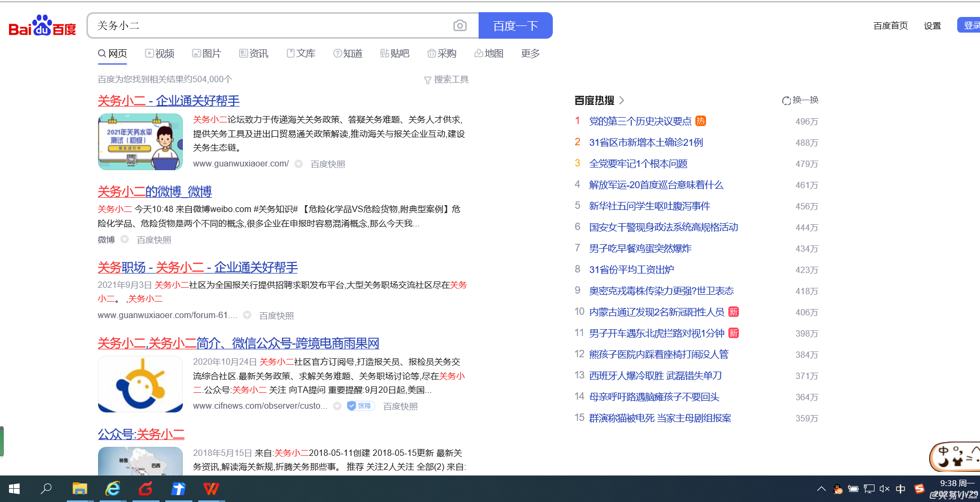Open 百度快照 for cifnews.com result
This screenshot has width=980, height=502.
coord(400,407)
